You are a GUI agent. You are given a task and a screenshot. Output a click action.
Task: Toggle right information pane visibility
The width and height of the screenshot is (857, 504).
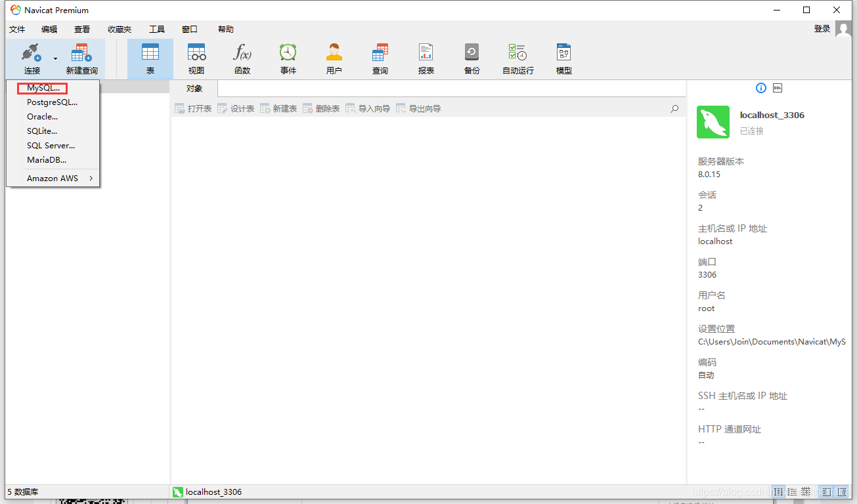(842, 492)
